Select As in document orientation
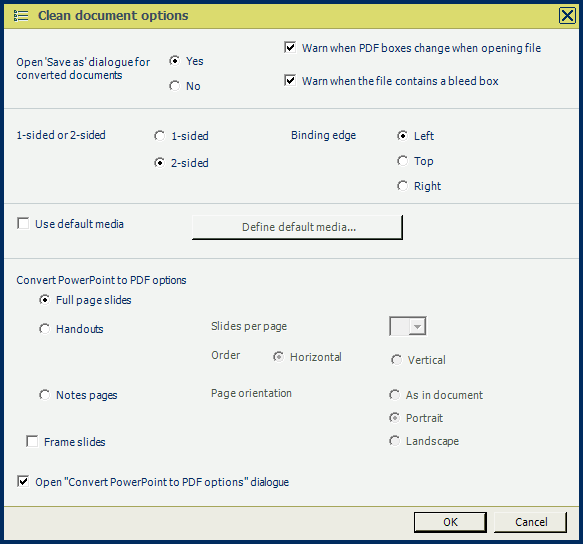The height and width of the screenshot is (544, 583). 394,395
